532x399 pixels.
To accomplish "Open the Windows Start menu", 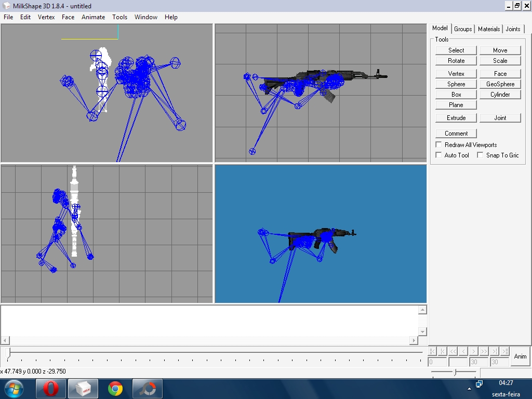I will pos(14,389).
